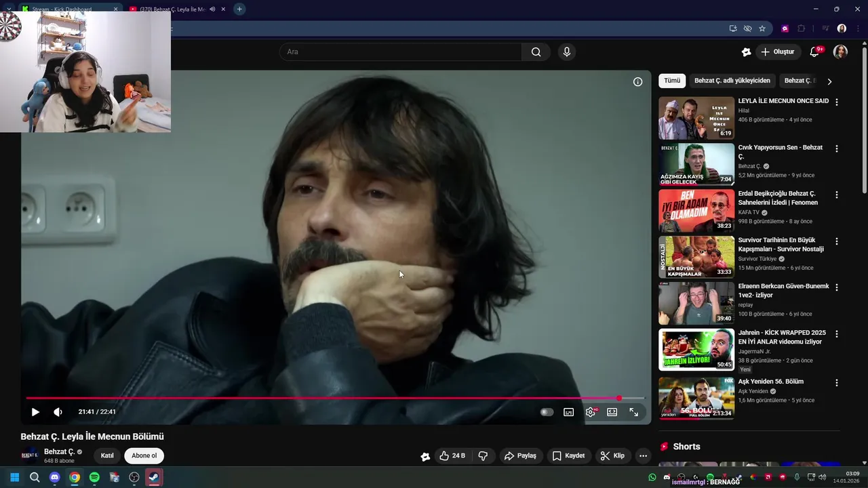Start voice search with microphone icon
Screen dimensions: 868x488
567,52
